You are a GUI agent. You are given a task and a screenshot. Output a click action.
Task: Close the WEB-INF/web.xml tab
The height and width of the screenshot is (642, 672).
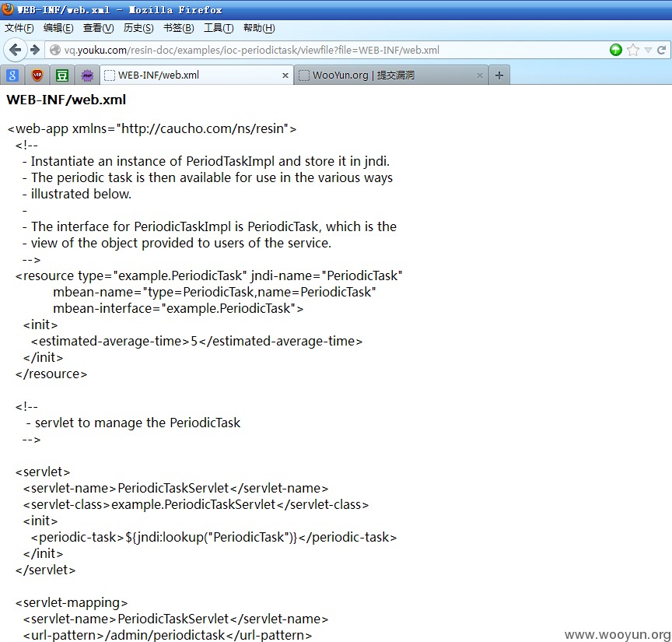tap(285, 75)
